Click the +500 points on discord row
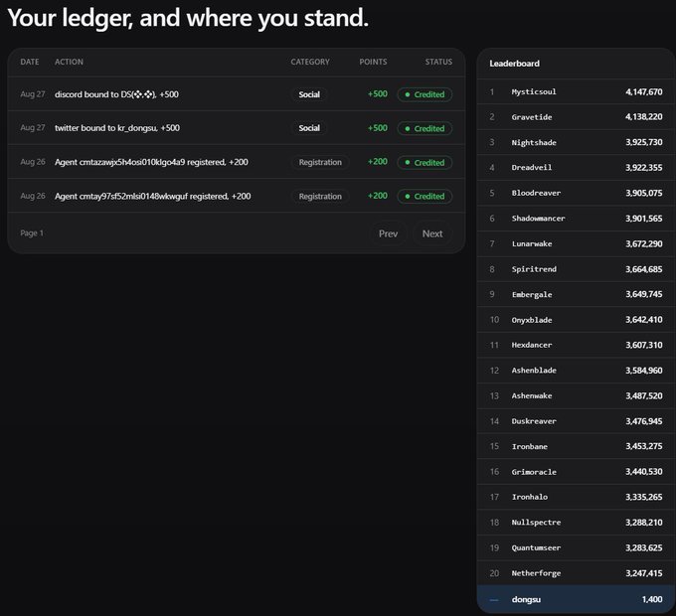676x616 pixels. (x=377, y=94)
